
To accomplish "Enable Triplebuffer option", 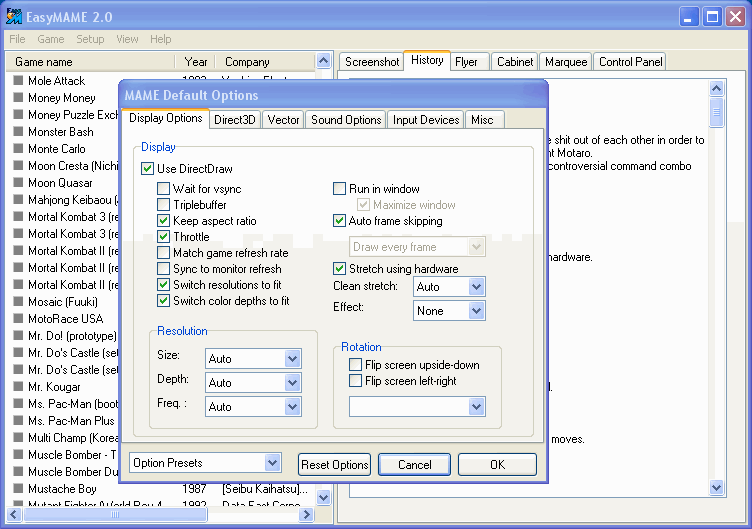I will coord(164,205).
